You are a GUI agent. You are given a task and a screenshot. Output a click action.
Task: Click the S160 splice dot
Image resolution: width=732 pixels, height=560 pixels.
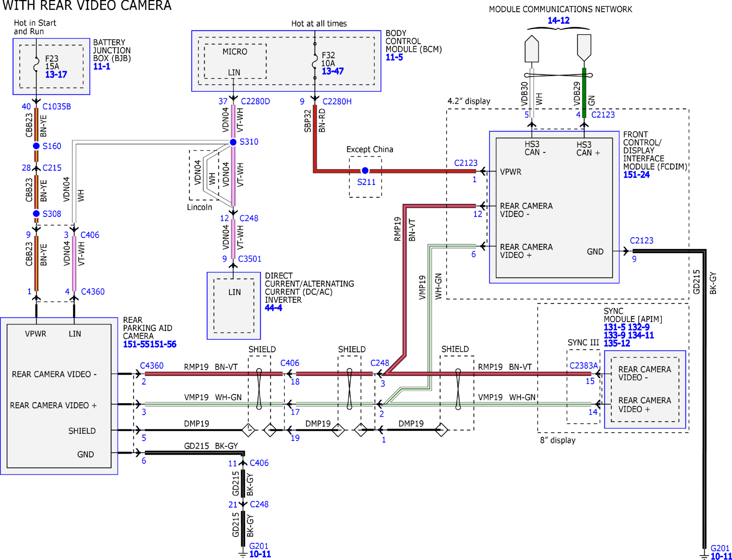tap(36, 146)
